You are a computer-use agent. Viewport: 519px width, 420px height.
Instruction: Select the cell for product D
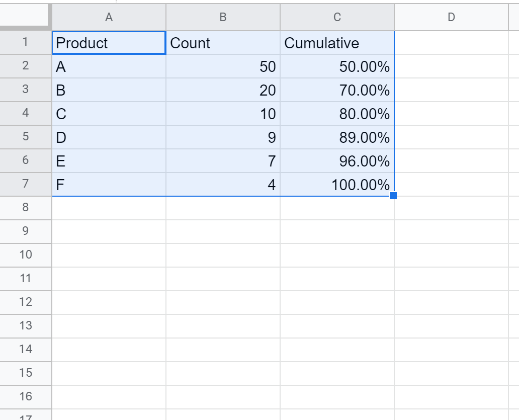[x=109, y=137]
